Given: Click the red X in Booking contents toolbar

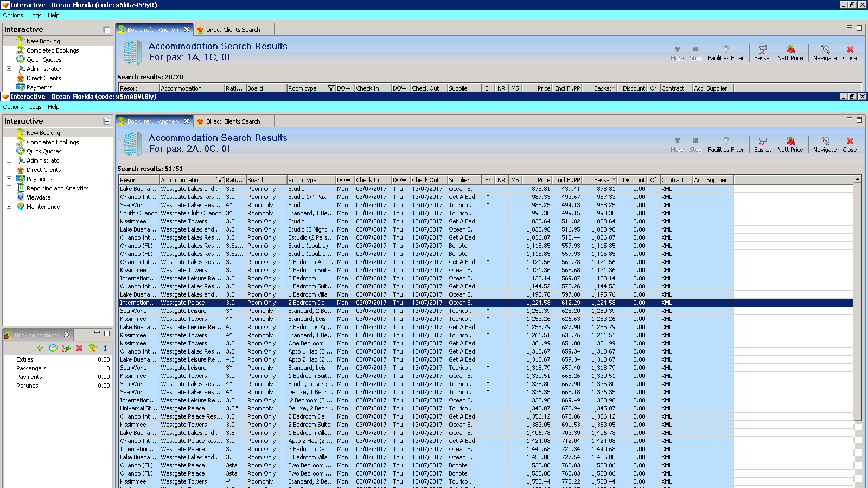Looking at the screenshot, I should (79, 348).
